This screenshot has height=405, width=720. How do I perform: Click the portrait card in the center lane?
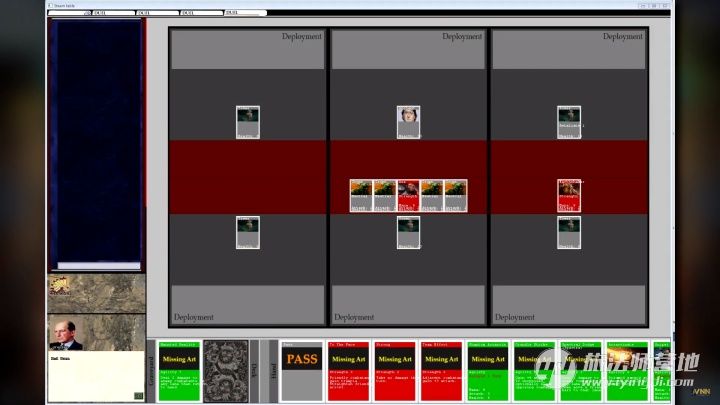pyautogui.click(x=408, y=122)
